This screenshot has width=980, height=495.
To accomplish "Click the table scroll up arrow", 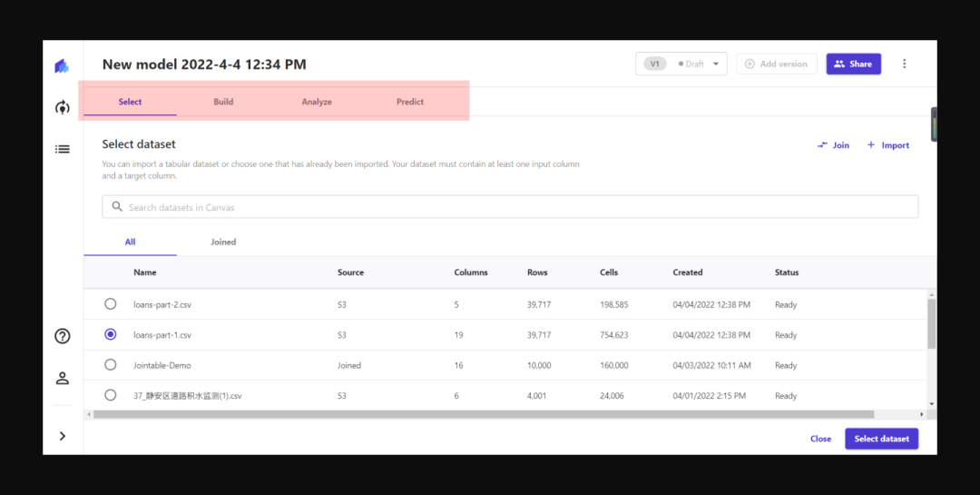I will [932, 294].
